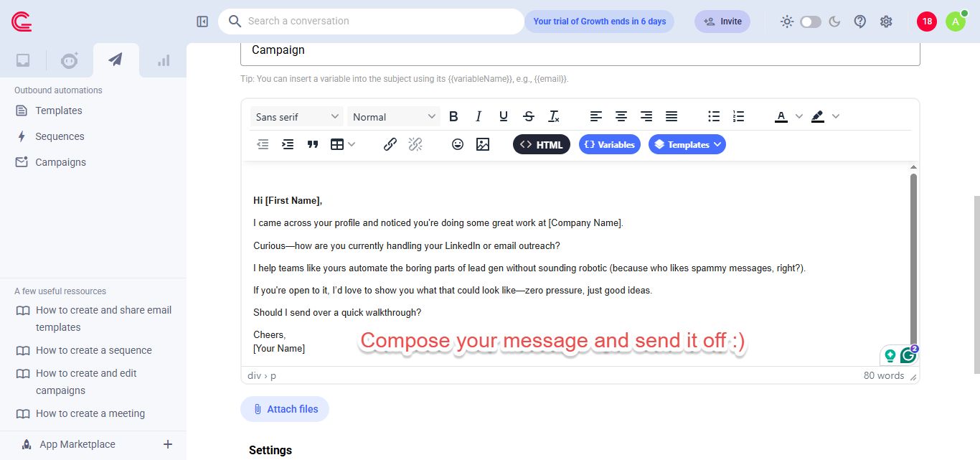
Task: Open the analytics section in the sidebar
Action: point(163,60)
